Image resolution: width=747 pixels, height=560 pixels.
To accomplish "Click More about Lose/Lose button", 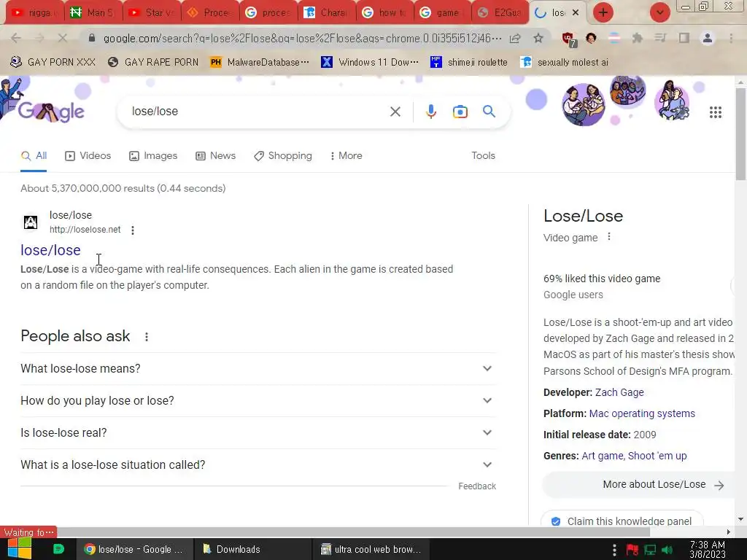I will click(x=639, y=485).
